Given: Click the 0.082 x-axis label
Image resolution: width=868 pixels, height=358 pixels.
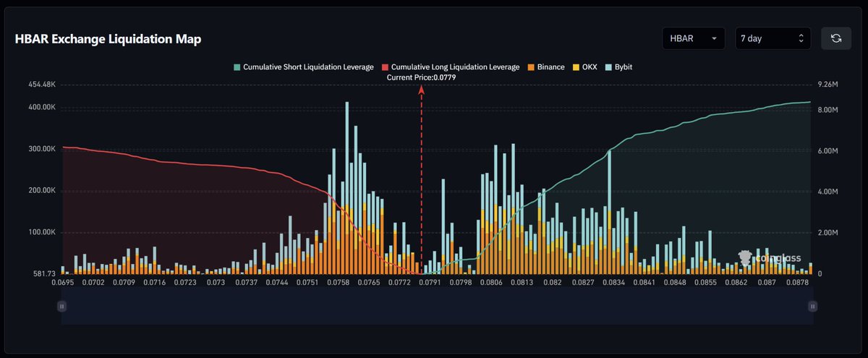Looking at the screenshot, I should point(552,283).
